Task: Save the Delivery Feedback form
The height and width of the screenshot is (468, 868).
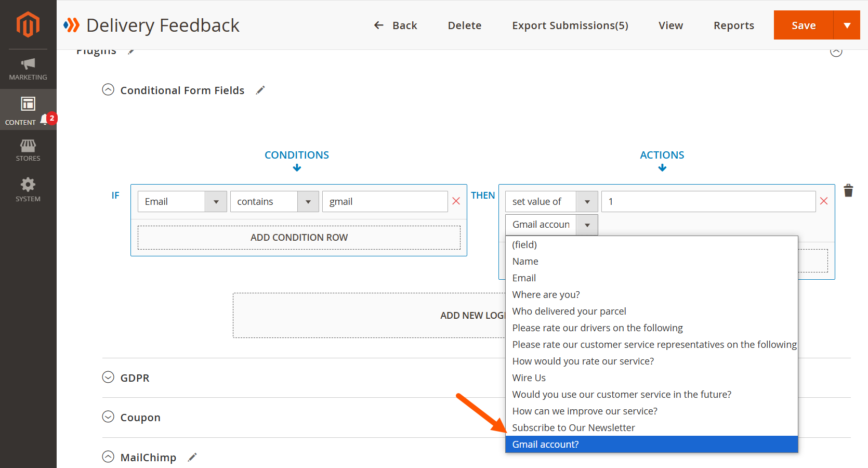Action: tap(804, 25)
